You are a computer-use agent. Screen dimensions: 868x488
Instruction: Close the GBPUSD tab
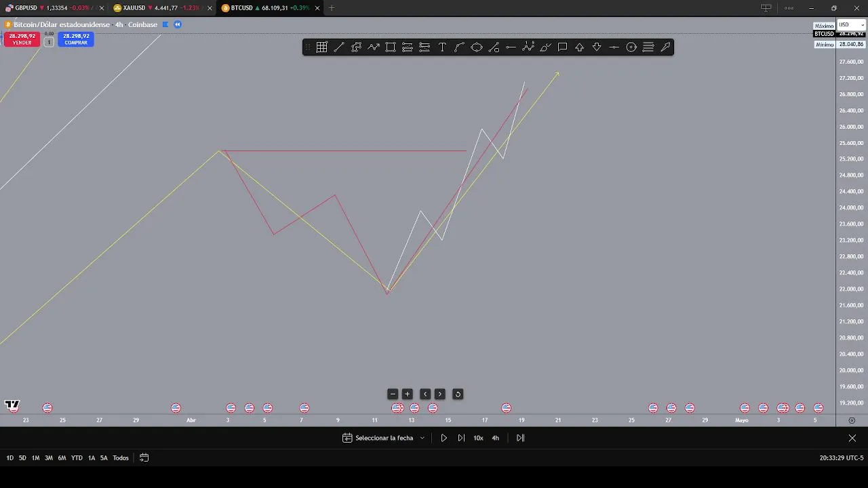point(102,8)
